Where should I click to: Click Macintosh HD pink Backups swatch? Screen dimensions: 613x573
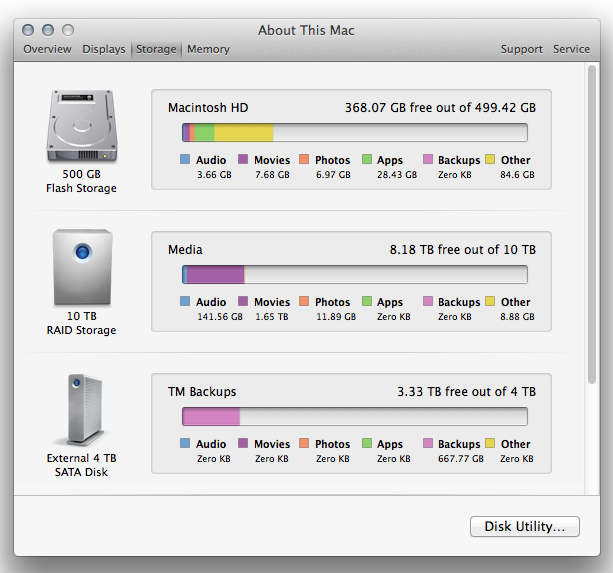pos(428,159)
